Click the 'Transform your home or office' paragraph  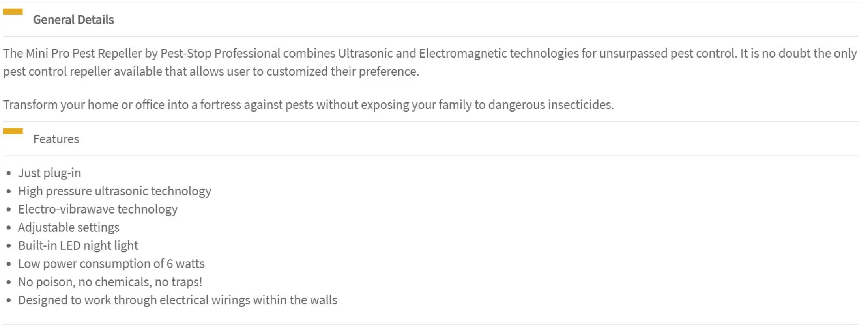[x=309, y=105]
